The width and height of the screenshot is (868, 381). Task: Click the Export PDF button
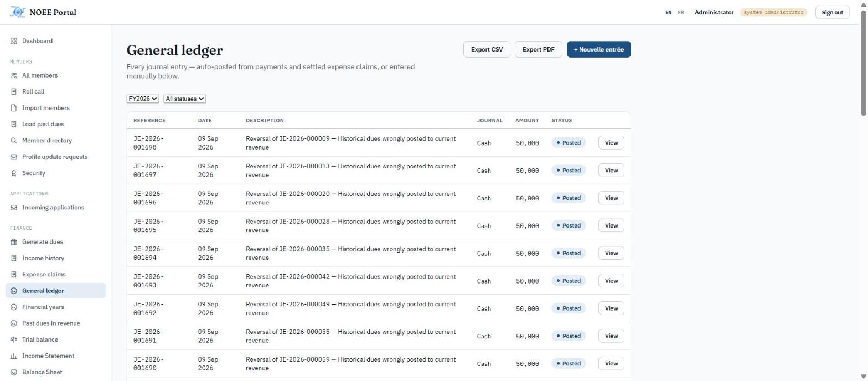[x=539, y=49]
